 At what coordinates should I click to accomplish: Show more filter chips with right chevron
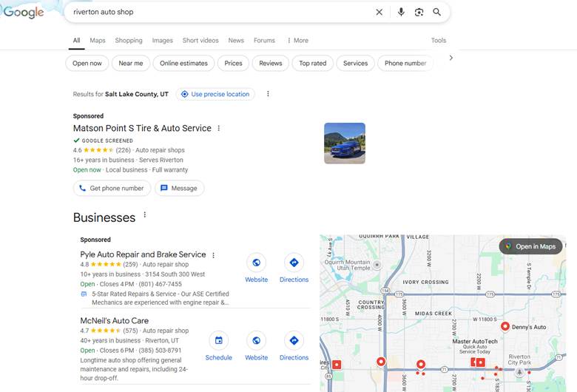tap(451, 58)
